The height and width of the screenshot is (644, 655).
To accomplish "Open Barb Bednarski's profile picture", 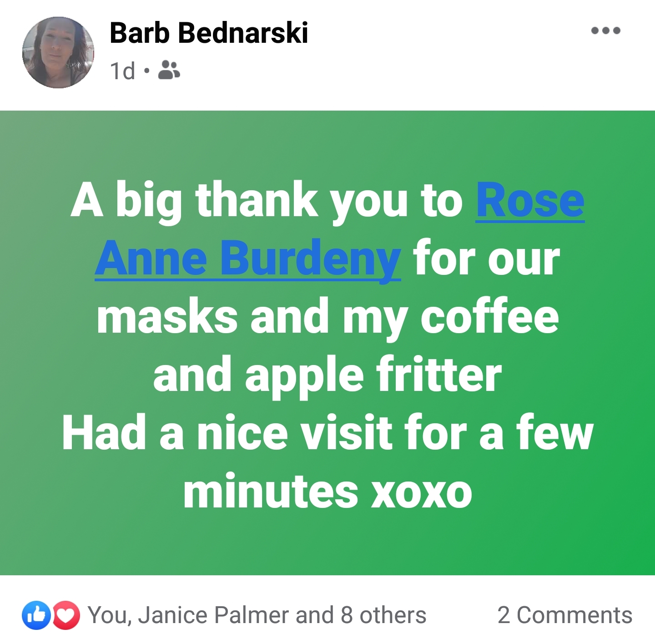I will click(58, 52).
